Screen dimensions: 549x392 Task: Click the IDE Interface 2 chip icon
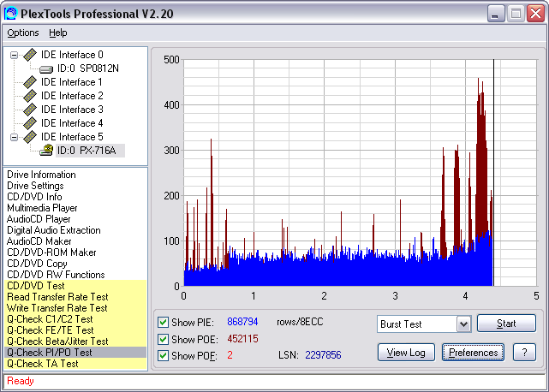(30, 96)
